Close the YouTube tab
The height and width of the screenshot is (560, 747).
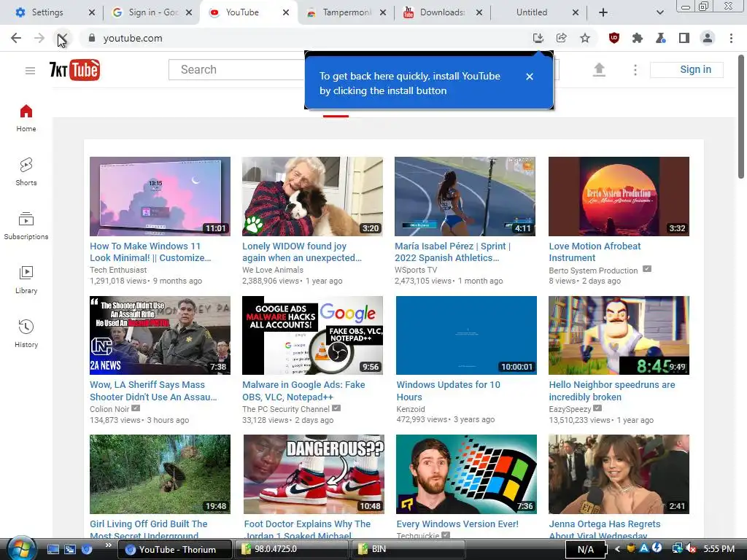[x=286, y=12]
